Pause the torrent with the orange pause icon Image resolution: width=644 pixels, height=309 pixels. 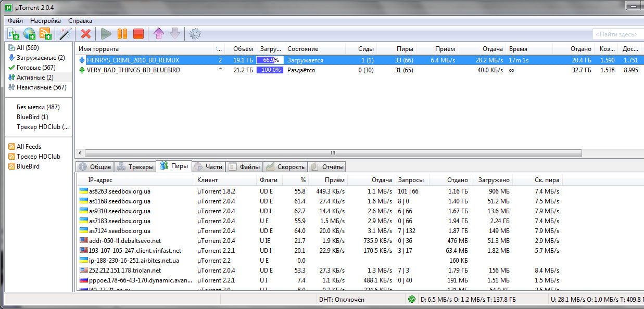click(122, 34)
